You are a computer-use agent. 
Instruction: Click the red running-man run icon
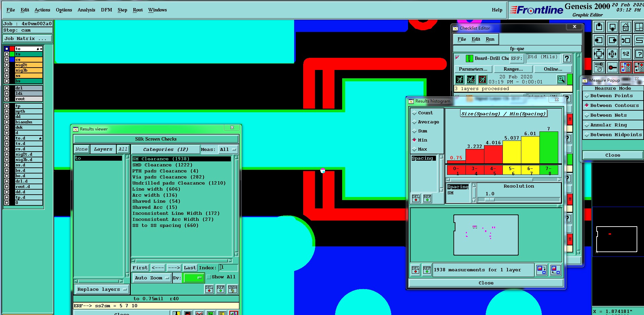[x=482, y=79]
